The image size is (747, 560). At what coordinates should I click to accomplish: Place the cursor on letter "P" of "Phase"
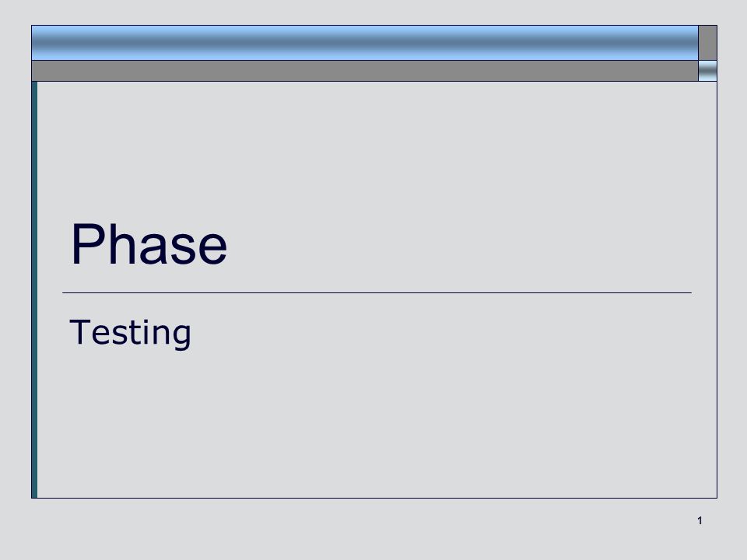[86, 243]
